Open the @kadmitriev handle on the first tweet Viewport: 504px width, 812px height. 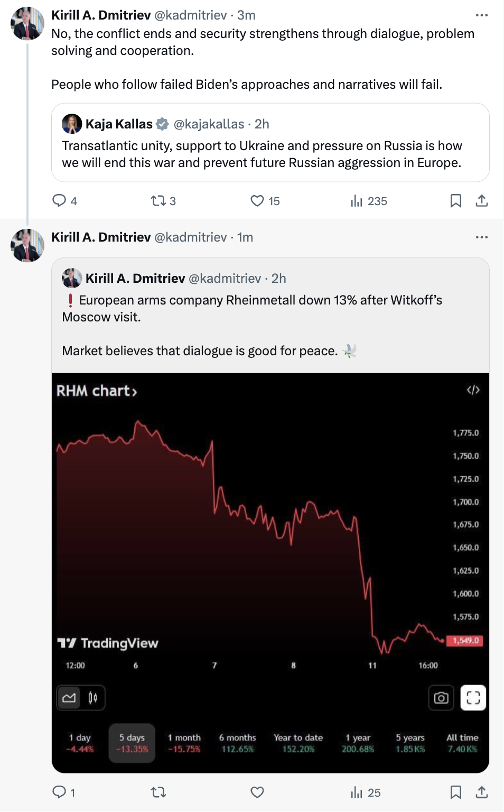coord(190,15)
